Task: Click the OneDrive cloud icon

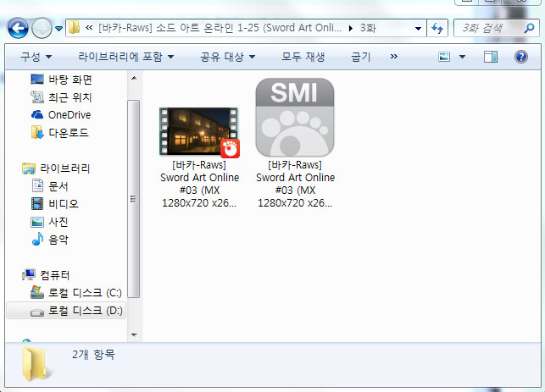Action: pyautogui.click(x=37, y=114)
